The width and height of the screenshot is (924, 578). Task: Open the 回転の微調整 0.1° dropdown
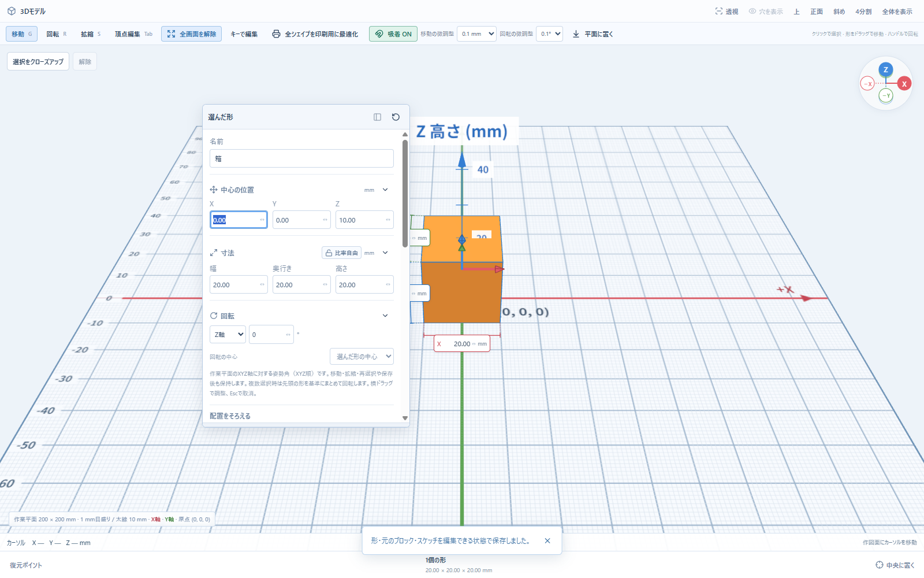pos(549,34)
